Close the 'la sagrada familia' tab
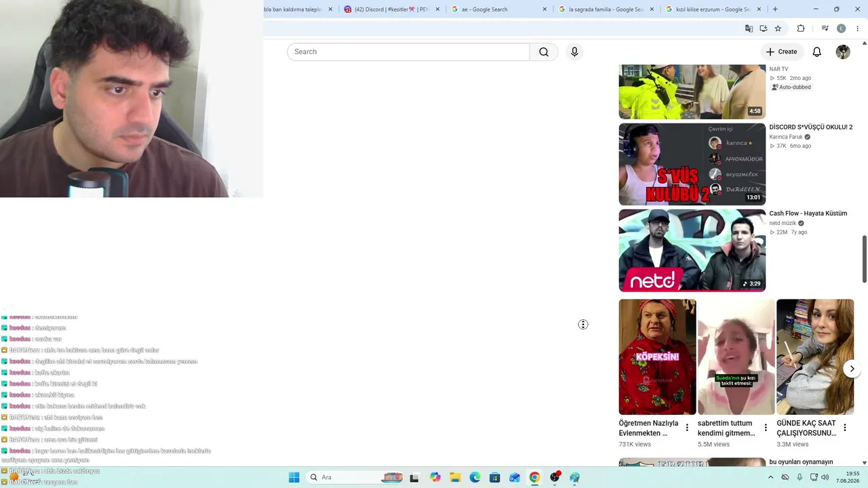The image size is (868, 488). pyautogui.click(x=652, y=9)
